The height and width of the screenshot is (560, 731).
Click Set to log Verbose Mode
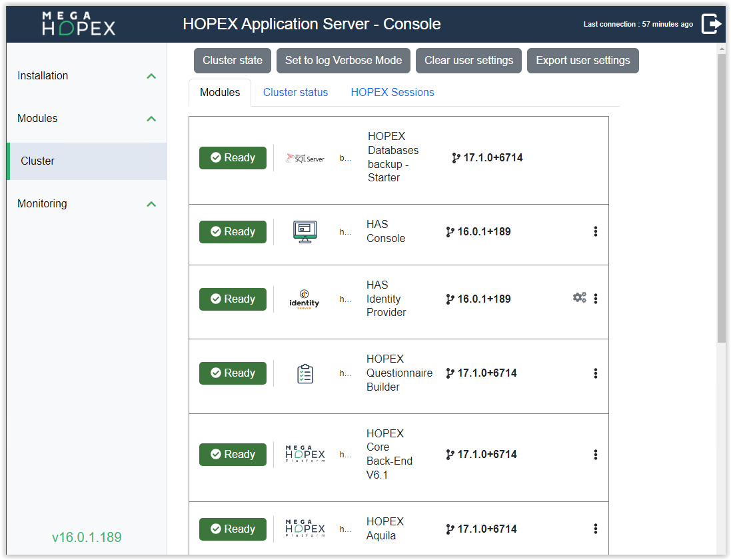(343, 61)
